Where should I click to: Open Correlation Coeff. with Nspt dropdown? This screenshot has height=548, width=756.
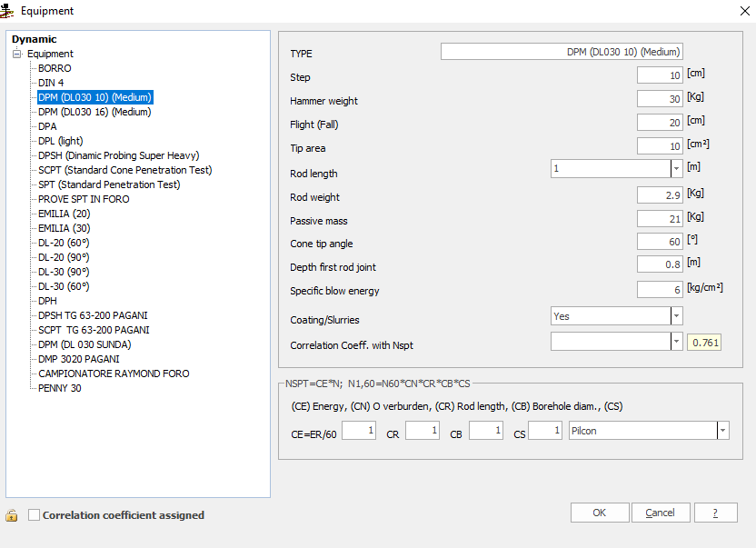click(x=676, y=342)
